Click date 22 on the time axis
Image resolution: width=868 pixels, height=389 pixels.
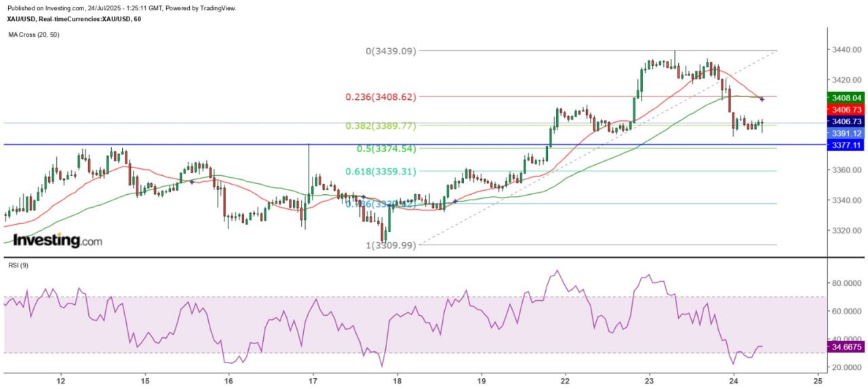click(565, 379)
